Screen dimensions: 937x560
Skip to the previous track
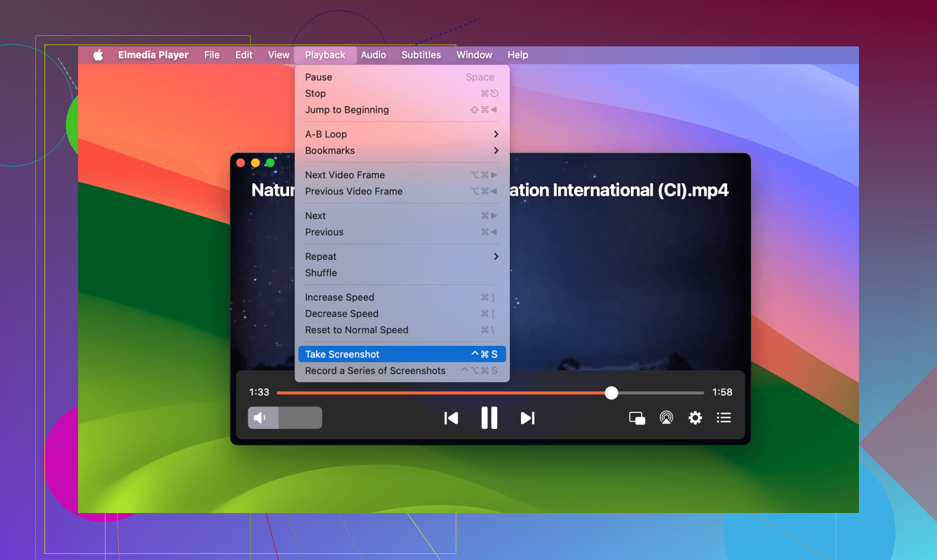[x=451, y=418]
